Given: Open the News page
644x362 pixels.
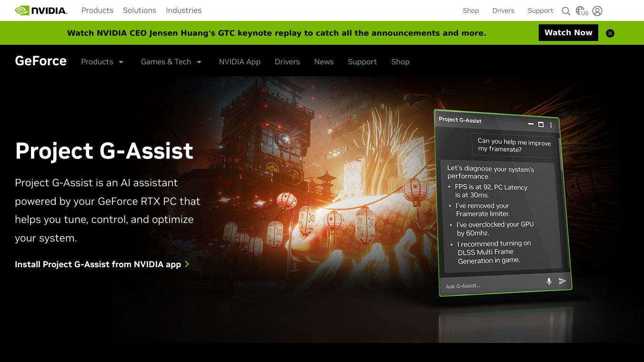Looking at the screenshot, I should (x=324, y=62).
